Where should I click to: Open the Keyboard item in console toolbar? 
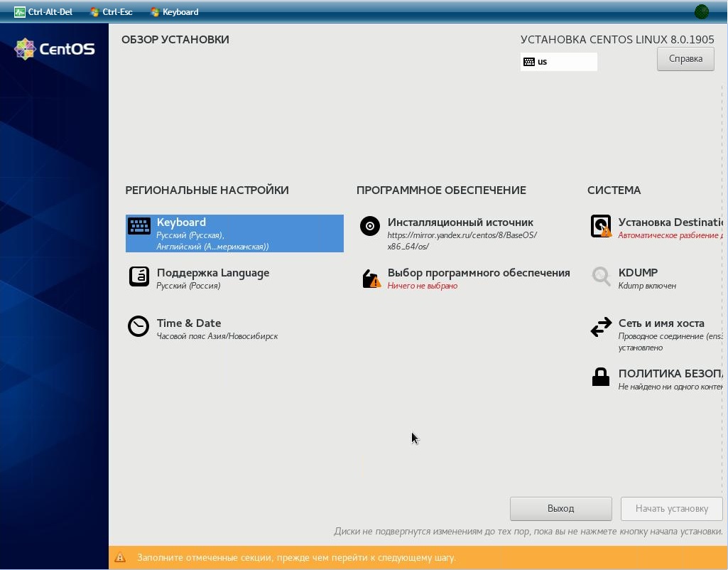tap(175, 12)
